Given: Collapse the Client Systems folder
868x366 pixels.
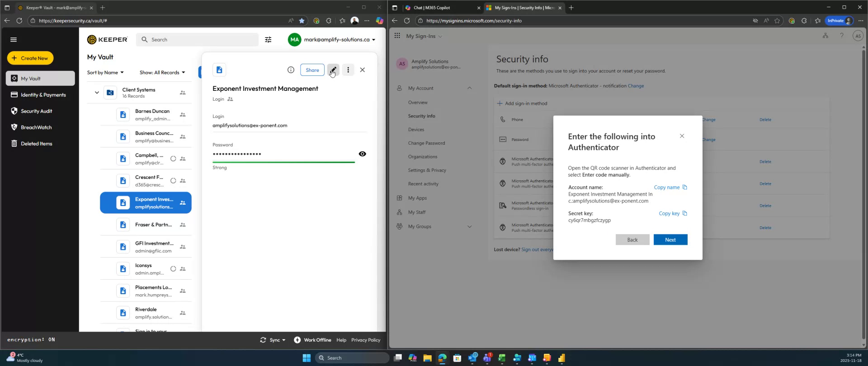Looking at the screenshot, I should click(97, 93).
